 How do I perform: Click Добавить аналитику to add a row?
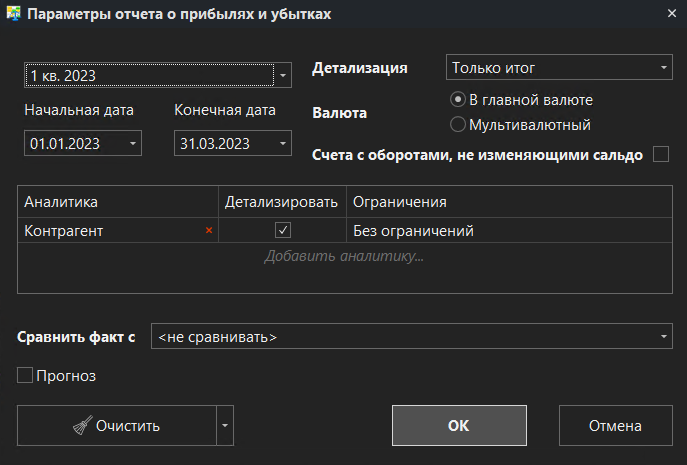[344, 257]
